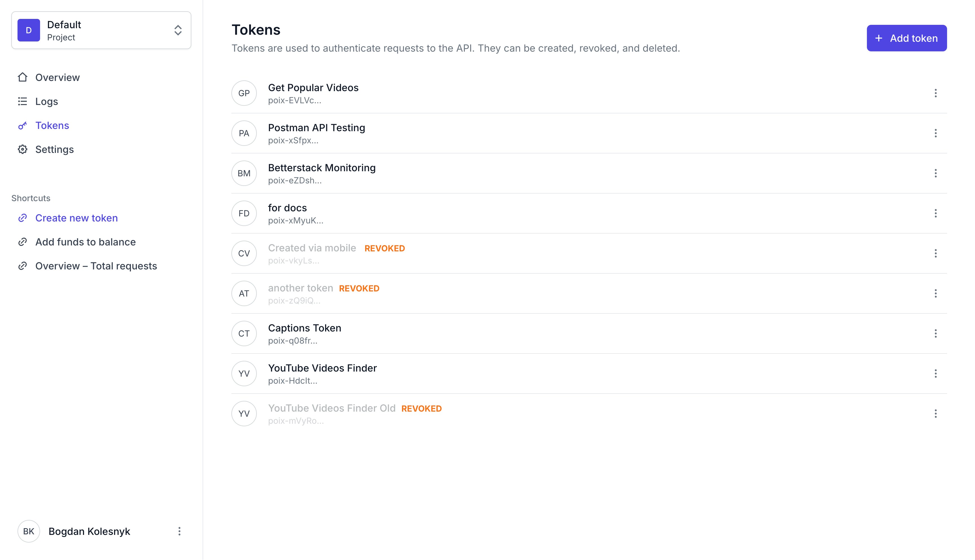Open options menu for YouTube Videos Finder Old
Screen dimensions: 975x560
coord(935,414)
